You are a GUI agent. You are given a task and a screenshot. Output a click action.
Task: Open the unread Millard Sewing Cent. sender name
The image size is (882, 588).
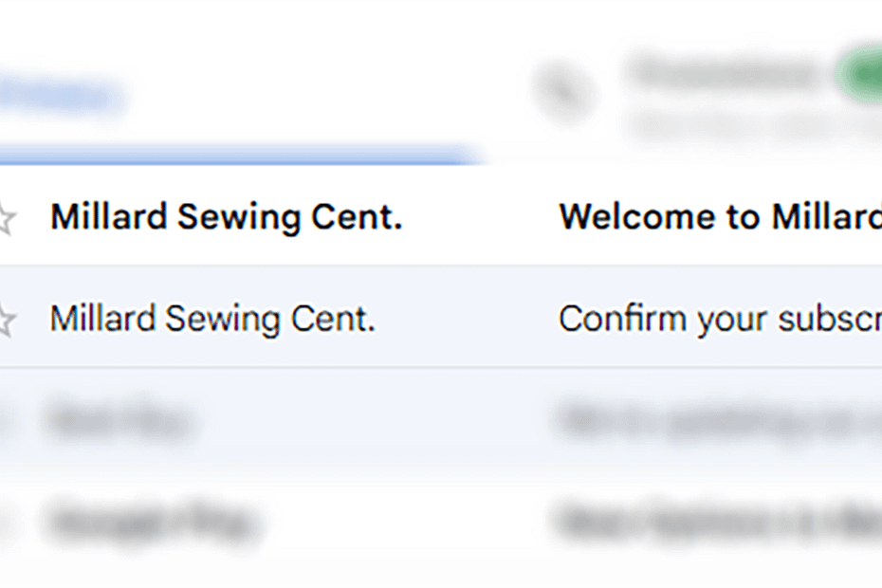(x=226, y=217)
